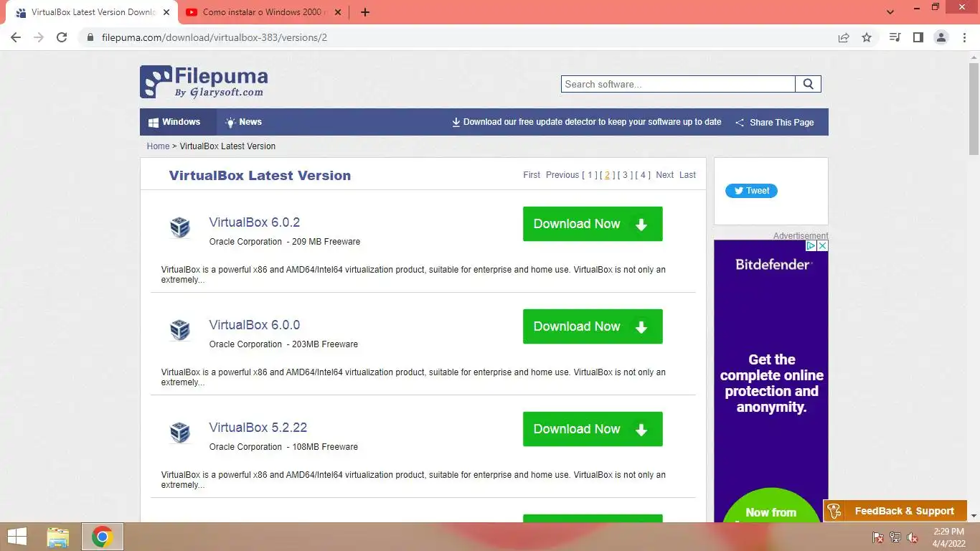The height and width of the screenshot is (551, 980).
Task: Click the share page icon in address bar
Action: (x=844, y=37)
